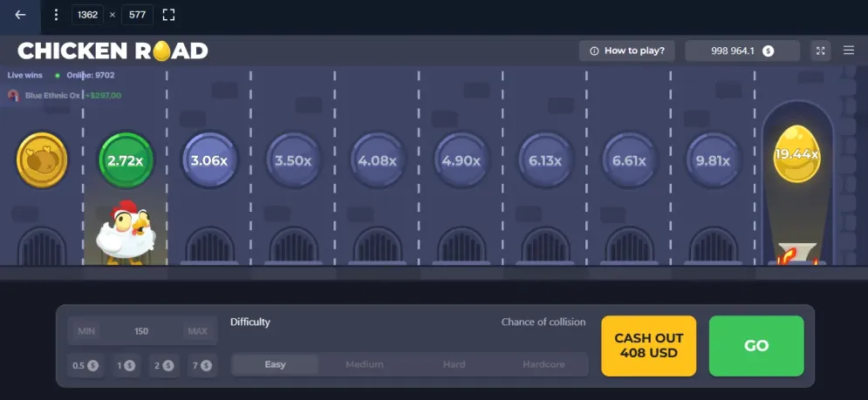
Task: Edit the viewport width value 1362
Action: coord(87,15)
